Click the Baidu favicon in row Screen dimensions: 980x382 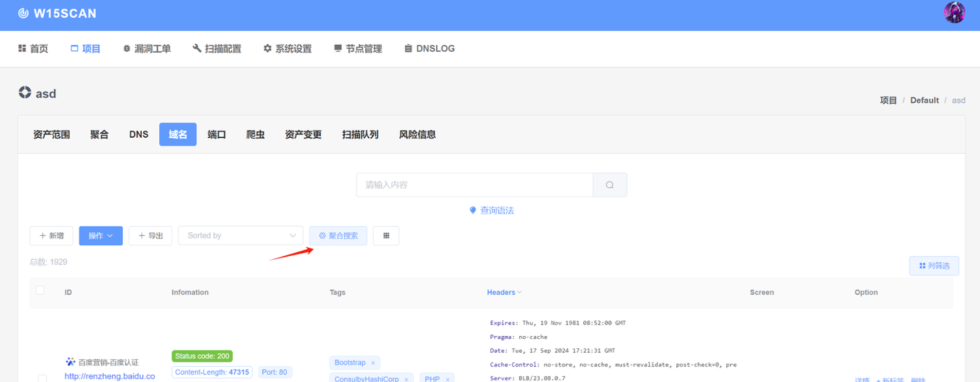(71, 362)
